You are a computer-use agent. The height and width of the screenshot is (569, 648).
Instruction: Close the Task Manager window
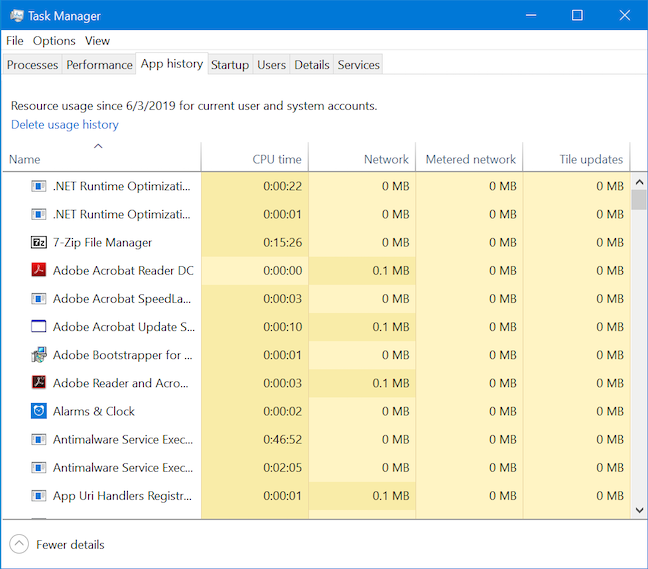[x=624, y=15]
